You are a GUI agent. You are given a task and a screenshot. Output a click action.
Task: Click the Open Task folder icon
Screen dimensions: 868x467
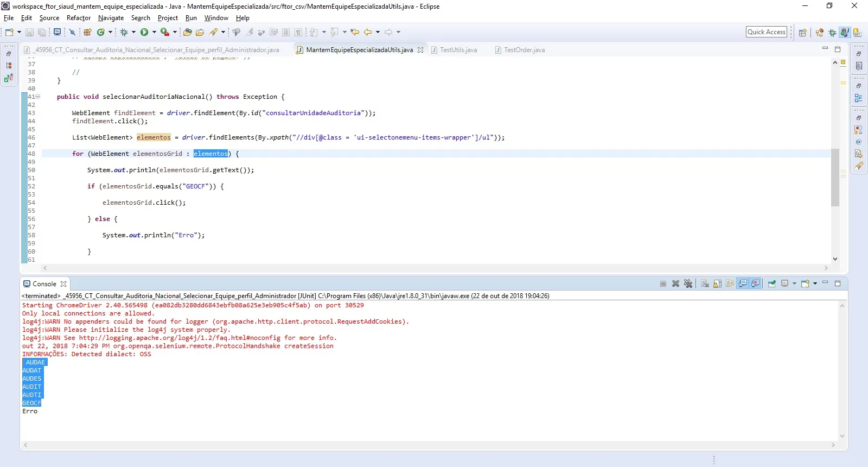click(x=200, y=32)
